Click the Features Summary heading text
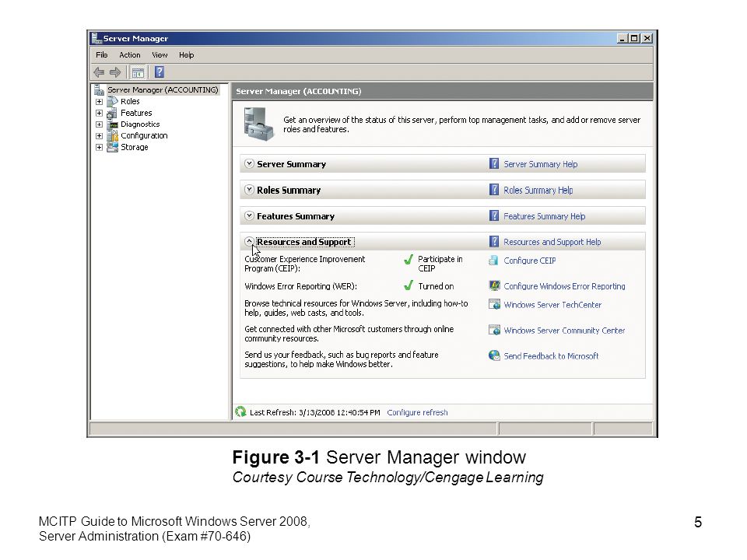 [296, 216]
